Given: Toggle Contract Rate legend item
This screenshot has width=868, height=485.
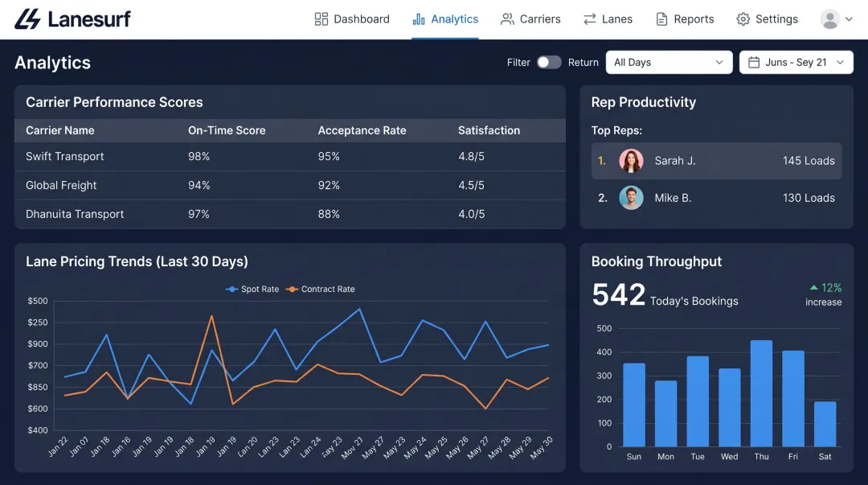Looking at the screenshot, I should point(320,290).
